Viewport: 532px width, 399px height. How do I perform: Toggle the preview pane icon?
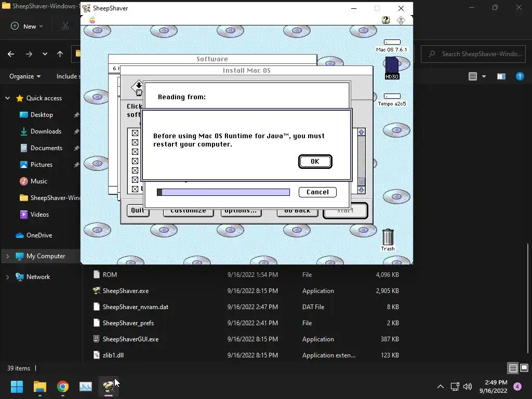pos(501,76)
